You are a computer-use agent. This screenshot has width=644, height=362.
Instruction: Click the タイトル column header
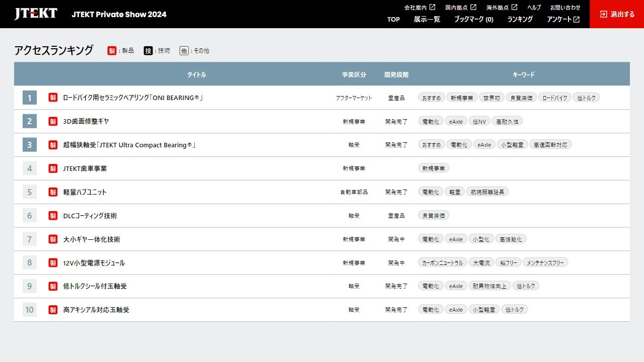pyautogui.click(x=196, y=74)
